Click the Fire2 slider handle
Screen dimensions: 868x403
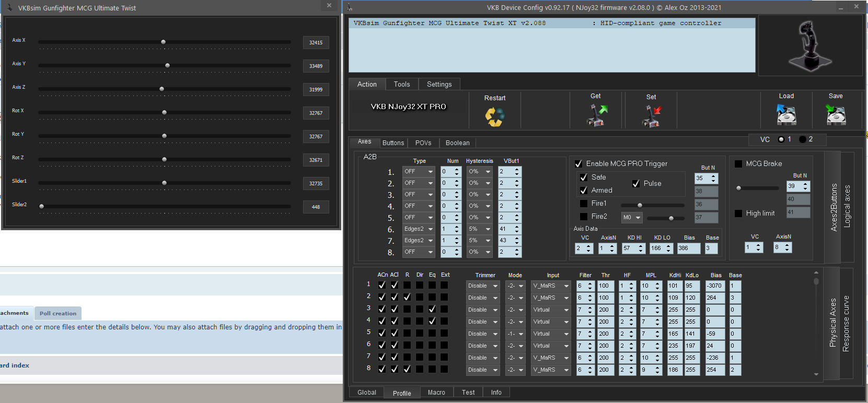coord(671,218)
